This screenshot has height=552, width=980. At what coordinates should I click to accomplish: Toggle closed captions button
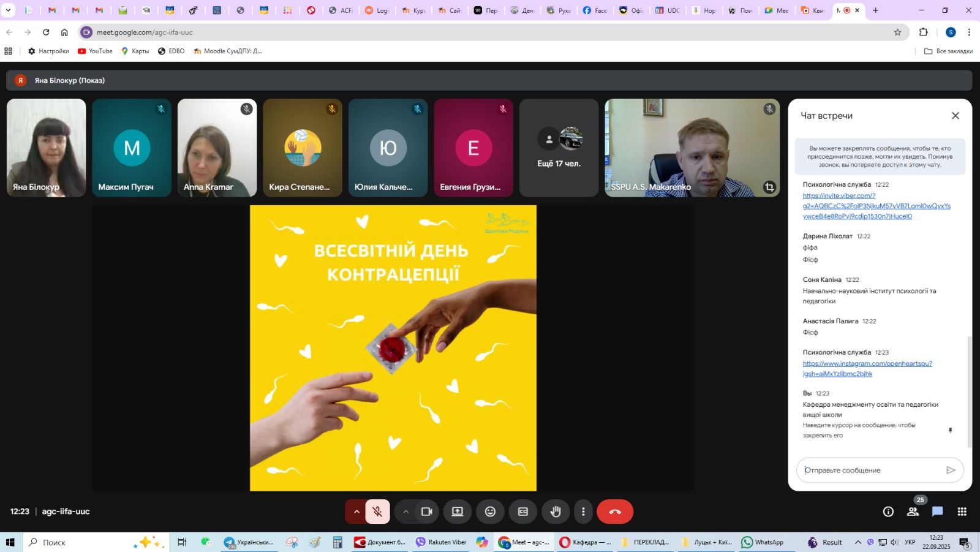click(523, 512)
